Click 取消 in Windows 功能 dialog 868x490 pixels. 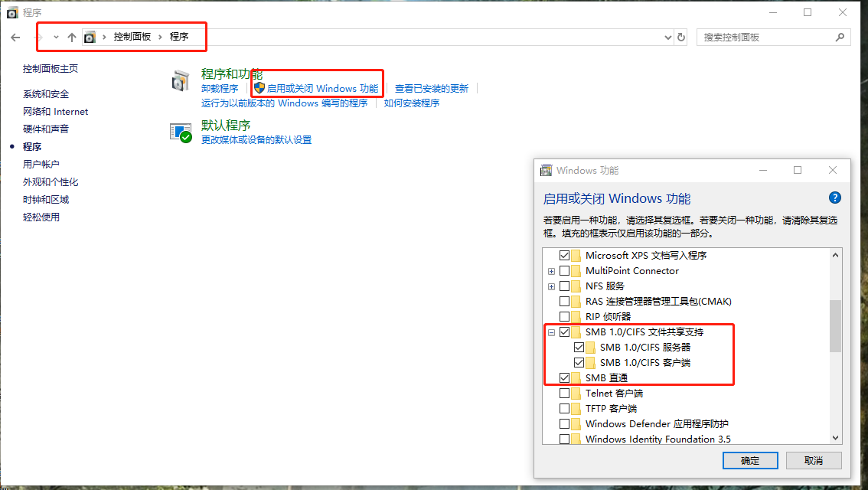814,461
